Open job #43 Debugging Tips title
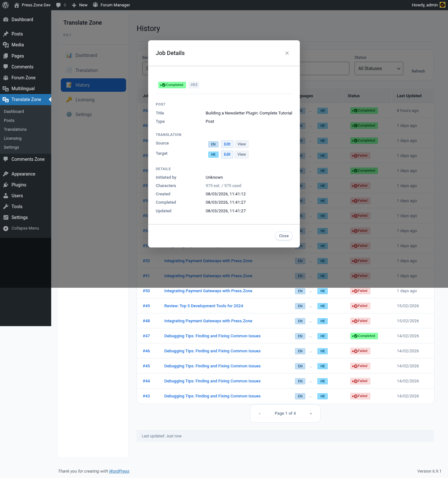 click(x=212, y=396)
